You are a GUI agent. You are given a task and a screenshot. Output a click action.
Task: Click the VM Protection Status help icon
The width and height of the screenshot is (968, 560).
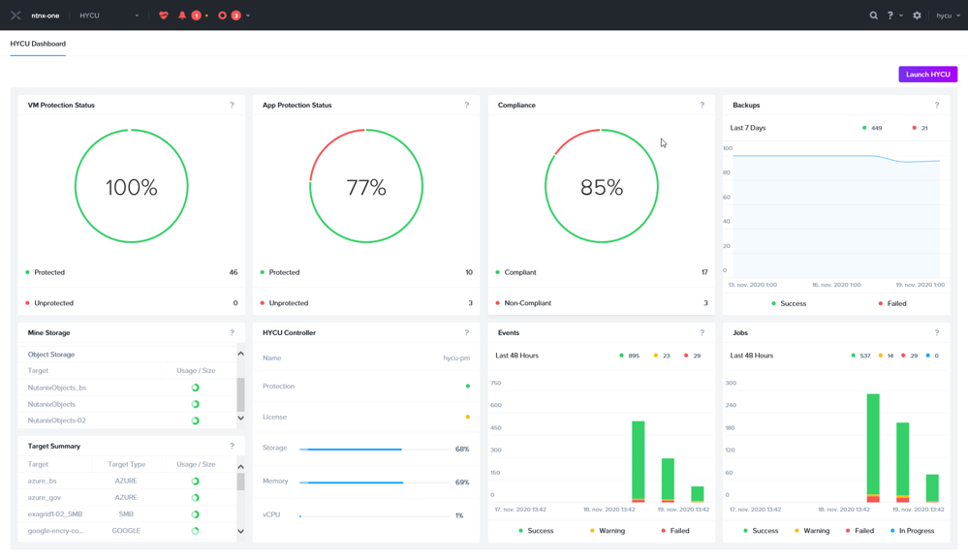tap(233, 105)
